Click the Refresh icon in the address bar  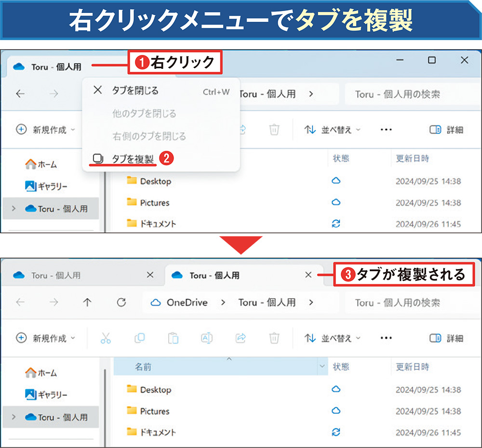pos(122,303)
